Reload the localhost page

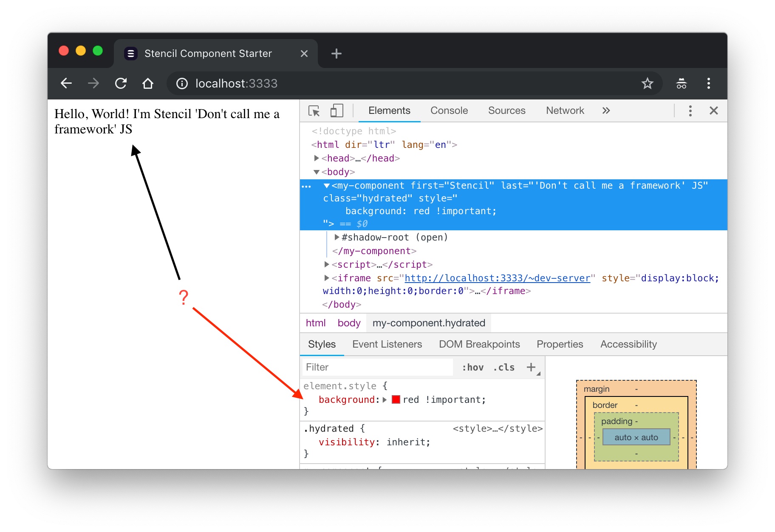click(x=121, y=83)
